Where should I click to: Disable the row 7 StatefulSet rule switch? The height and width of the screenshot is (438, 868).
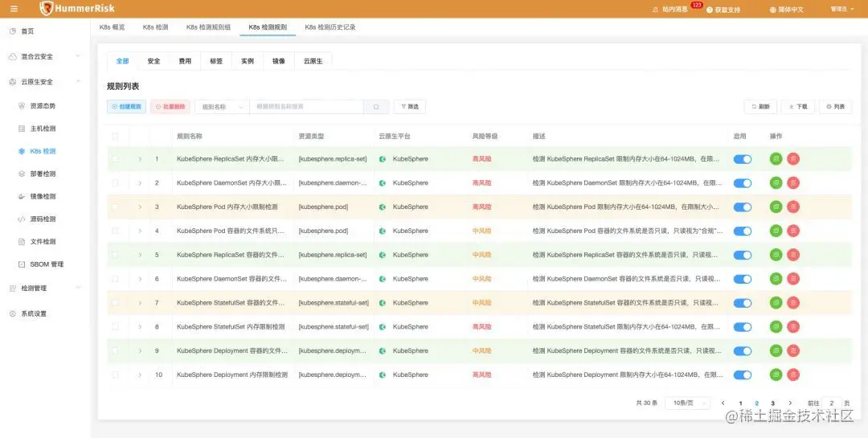[743, 303]
